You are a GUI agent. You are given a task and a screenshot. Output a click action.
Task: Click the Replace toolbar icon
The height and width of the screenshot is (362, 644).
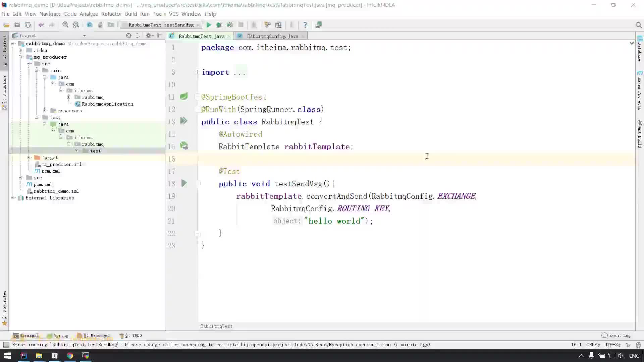click(76, 25)
